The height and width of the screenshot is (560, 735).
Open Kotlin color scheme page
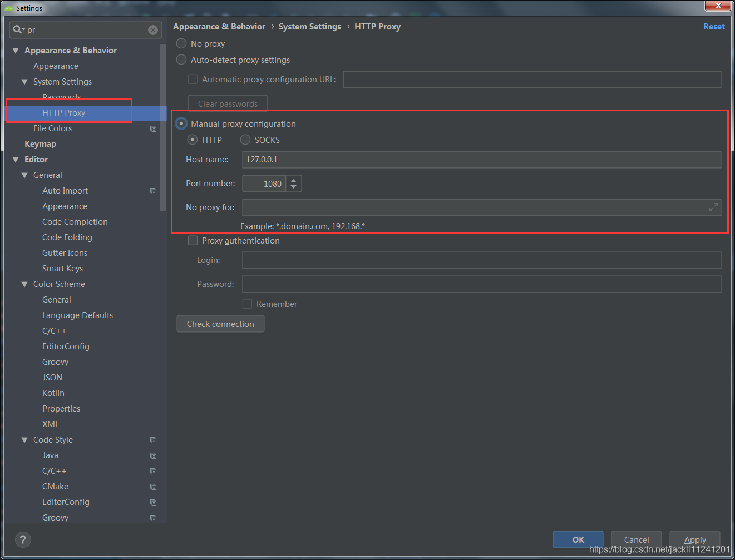coord(53,393)
